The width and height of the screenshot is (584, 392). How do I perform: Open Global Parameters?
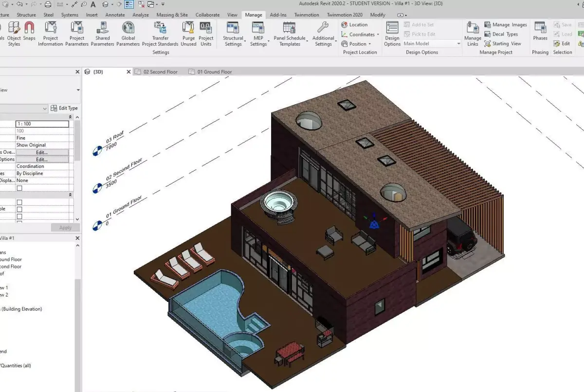[128, 34]
